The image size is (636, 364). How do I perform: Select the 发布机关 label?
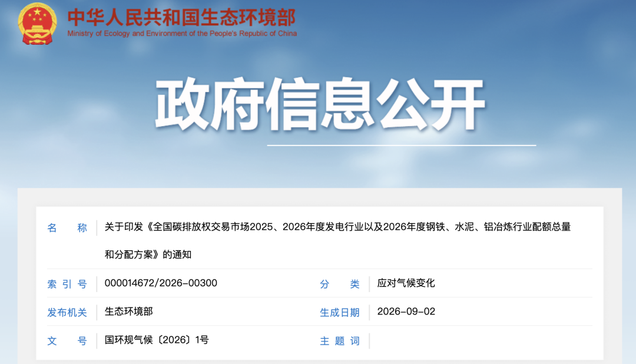(x=67, y=313)
